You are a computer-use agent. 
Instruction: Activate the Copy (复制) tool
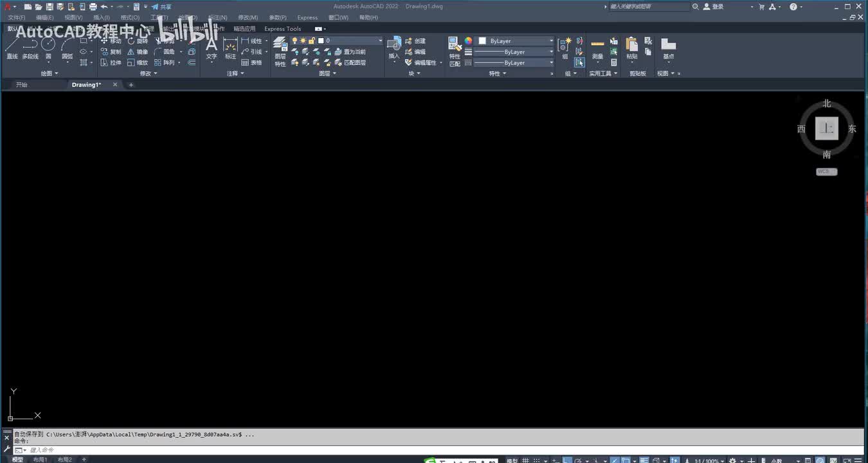[111, 52]
